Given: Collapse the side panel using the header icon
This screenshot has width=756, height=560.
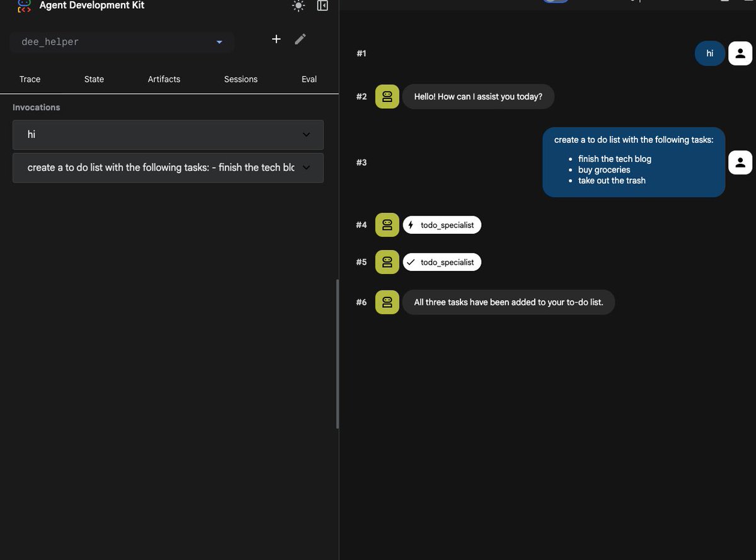Looking at the screenshot, I should (323, 6).
